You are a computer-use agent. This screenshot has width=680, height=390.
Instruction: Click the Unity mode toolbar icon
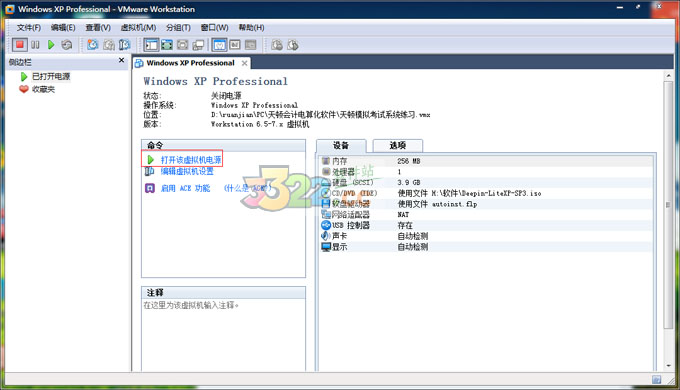coord(198,45)
